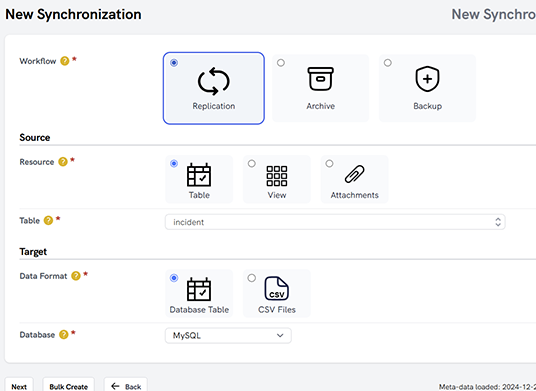Select the View grid icon
Viewport: 536px width, 391px height.
point(277,176)
